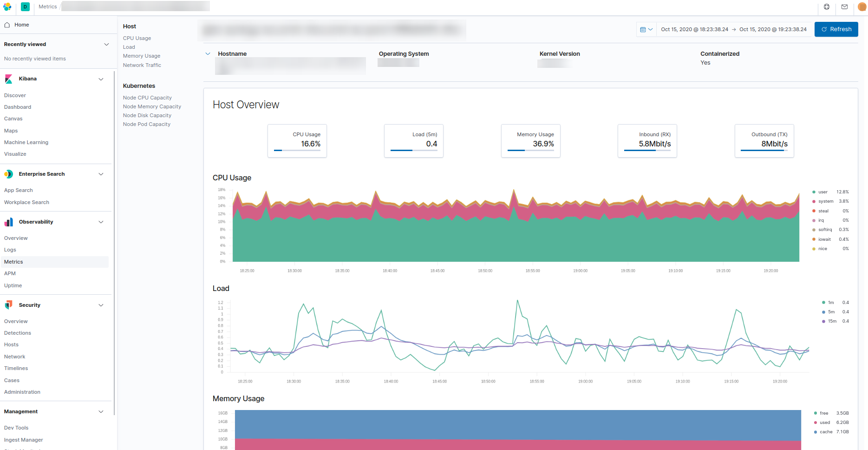Screen dimensions: 868x450
Task: Open Timelines under Security
Action: (x=16, y=368)
